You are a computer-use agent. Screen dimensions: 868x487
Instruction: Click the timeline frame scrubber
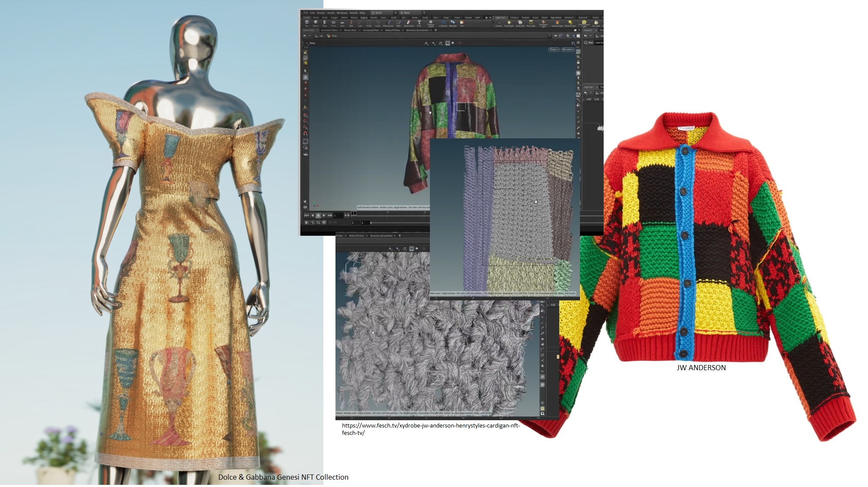354,213
